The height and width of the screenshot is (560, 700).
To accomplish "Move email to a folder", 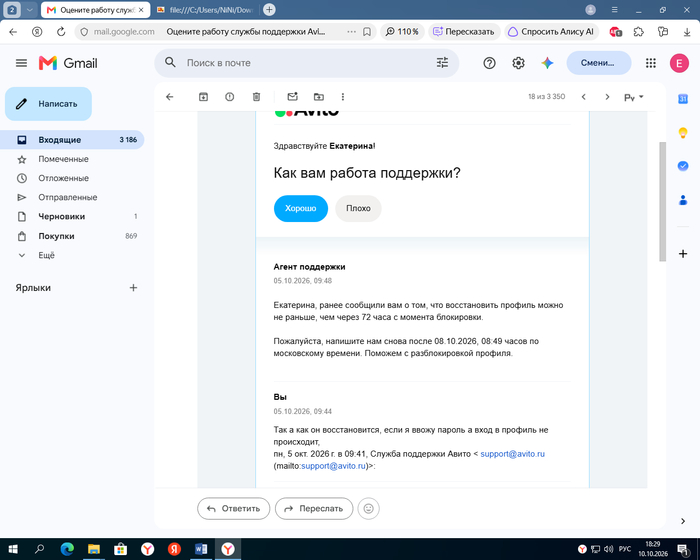I will coord(319,97).
